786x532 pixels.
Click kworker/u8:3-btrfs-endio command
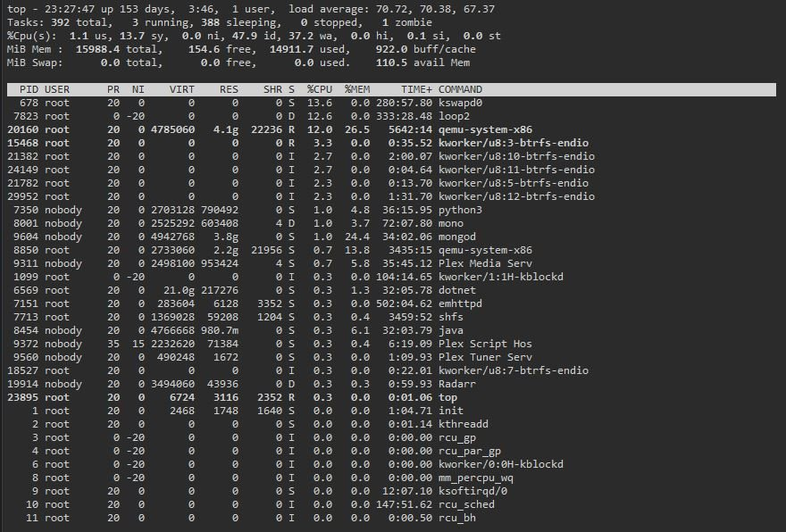pos(514,143)
